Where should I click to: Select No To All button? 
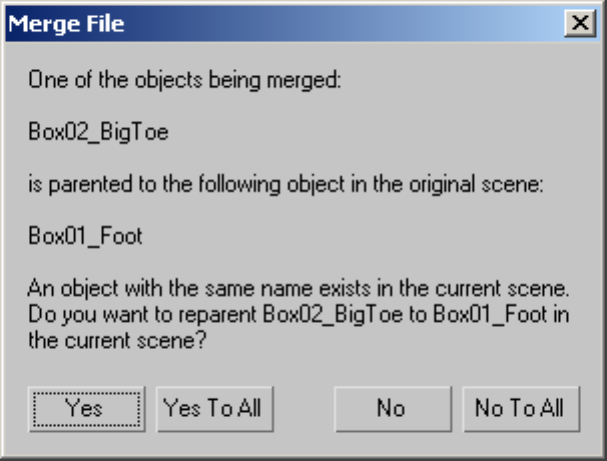(x=519, y=408)
